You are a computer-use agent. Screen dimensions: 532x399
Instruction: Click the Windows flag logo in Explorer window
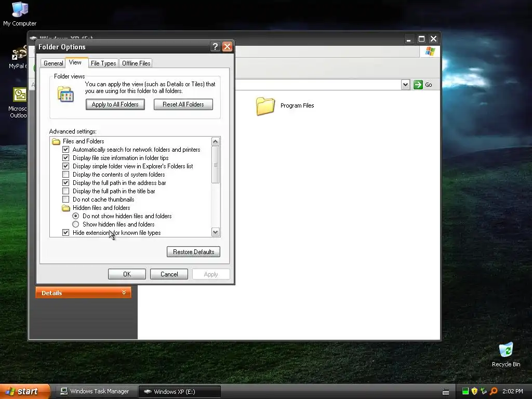(x=430, y=51)
